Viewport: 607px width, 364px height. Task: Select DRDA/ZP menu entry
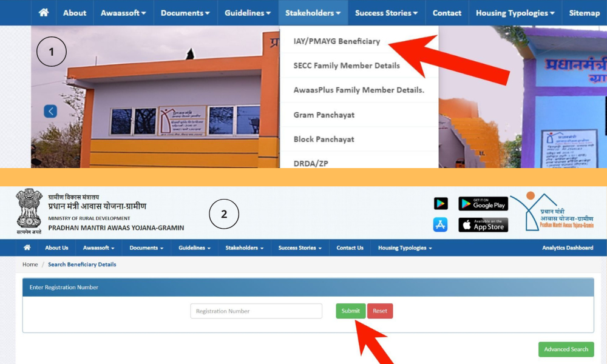coord(311,163)
